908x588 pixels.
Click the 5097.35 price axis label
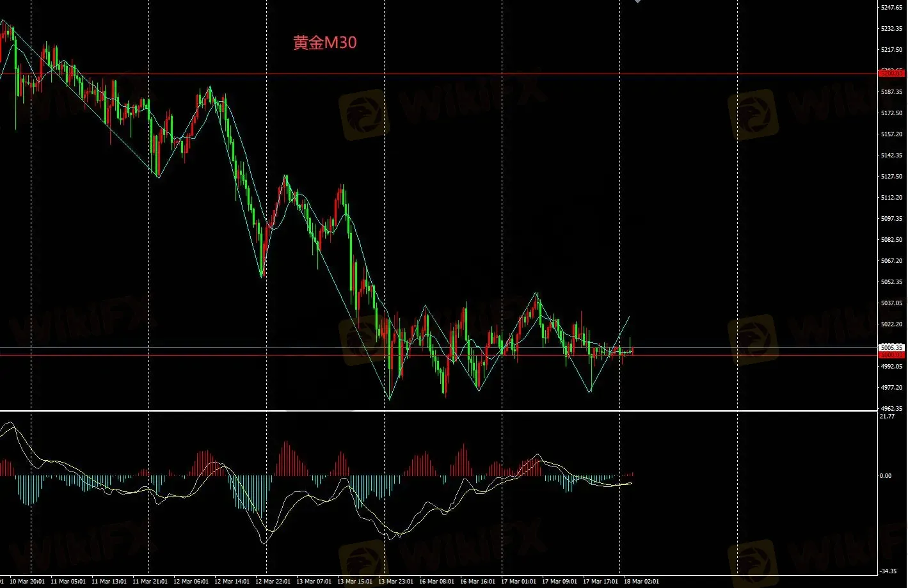(891, 219)
